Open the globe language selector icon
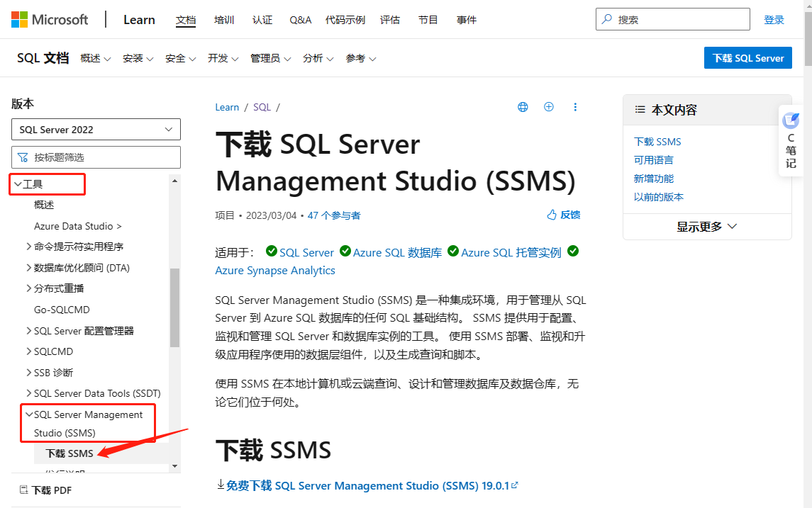 [x=523, y=106]
